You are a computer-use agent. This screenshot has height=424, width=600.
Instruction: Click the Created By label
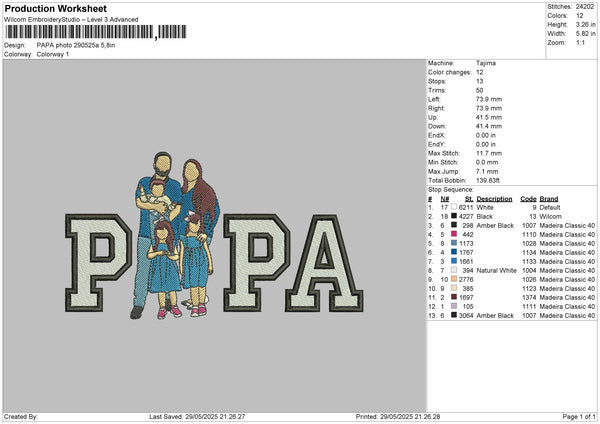pos(21,416)
